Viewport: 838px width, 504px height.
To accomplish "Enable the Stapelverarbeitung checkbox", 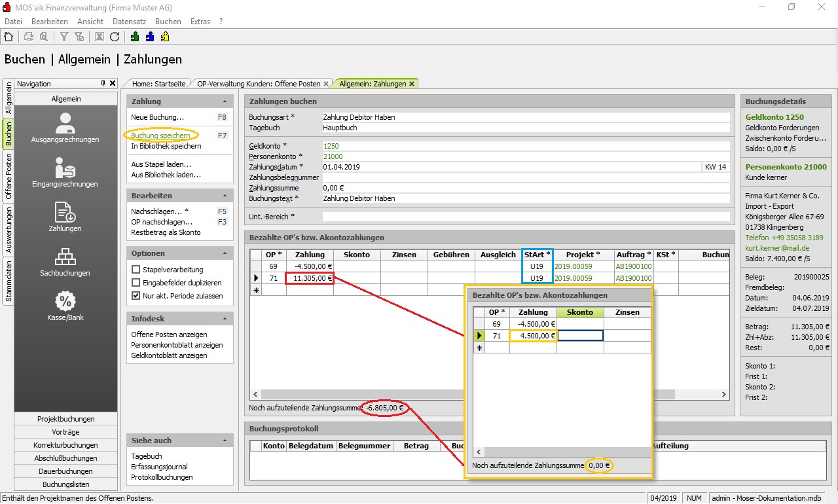I will point(136,270).
